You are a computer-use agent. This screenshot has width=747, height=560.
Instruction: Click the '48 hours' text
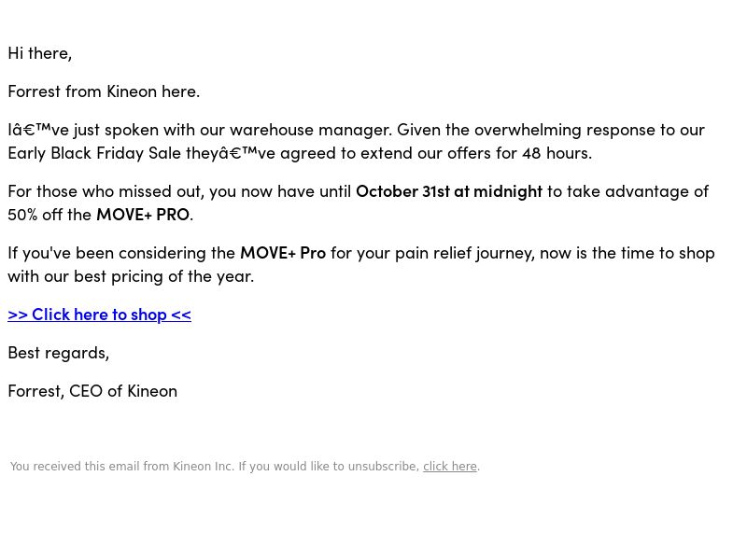click(557, 153)
